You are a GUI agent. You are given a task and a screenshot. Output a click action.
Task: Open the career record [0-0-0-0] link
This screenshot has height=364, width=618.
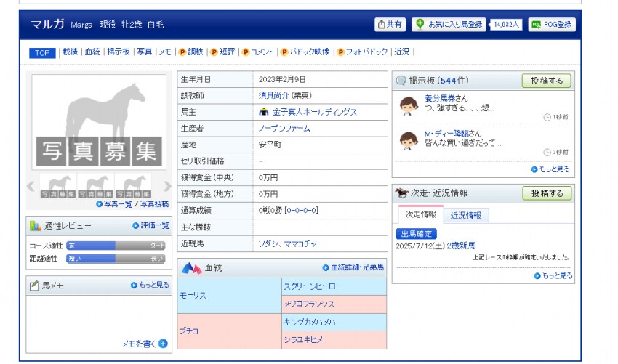click(x=301, y=211)
